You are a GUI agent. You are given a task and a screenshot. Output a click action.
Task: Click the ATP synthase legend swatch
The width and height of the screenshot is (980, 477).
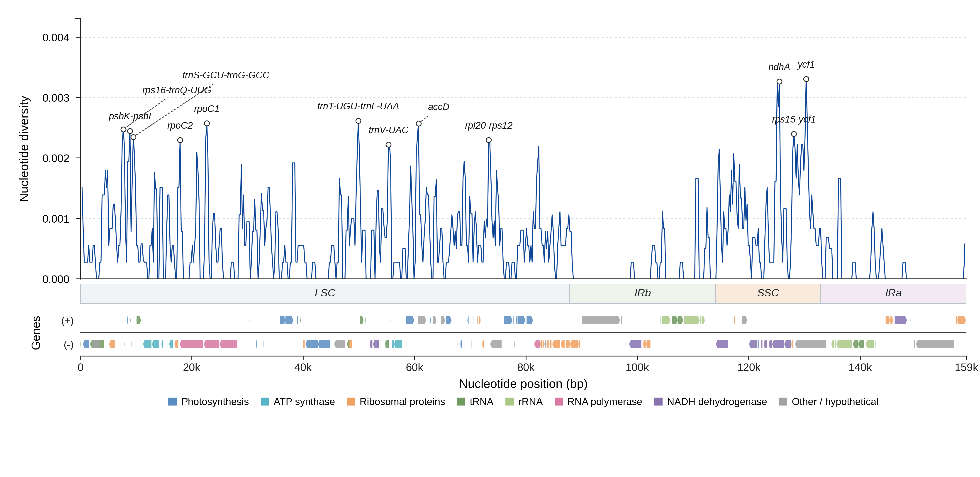(x=265, y=402)
